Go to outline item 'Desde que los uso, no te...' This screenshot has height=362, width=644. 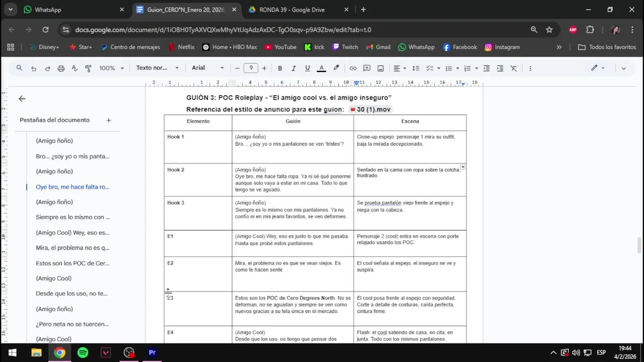tap(72, 294)
